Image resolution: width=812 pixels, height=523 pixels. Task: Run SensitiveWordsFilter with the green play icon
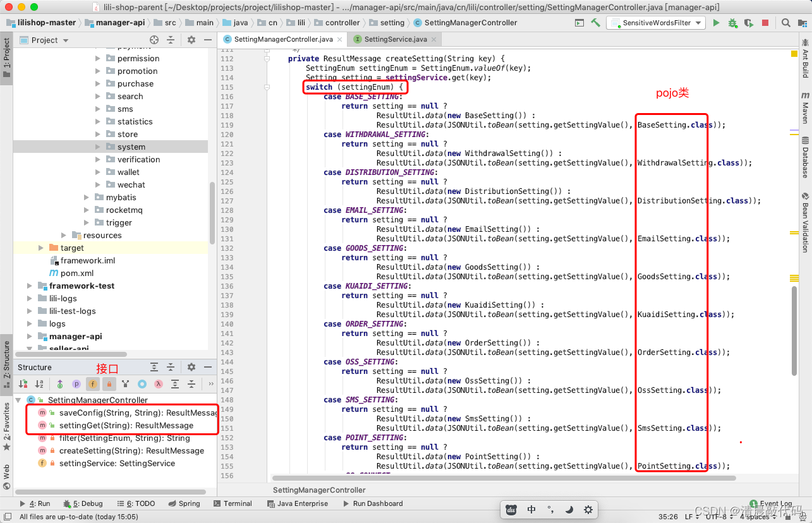pyautogui.click(x=716, y=23)
